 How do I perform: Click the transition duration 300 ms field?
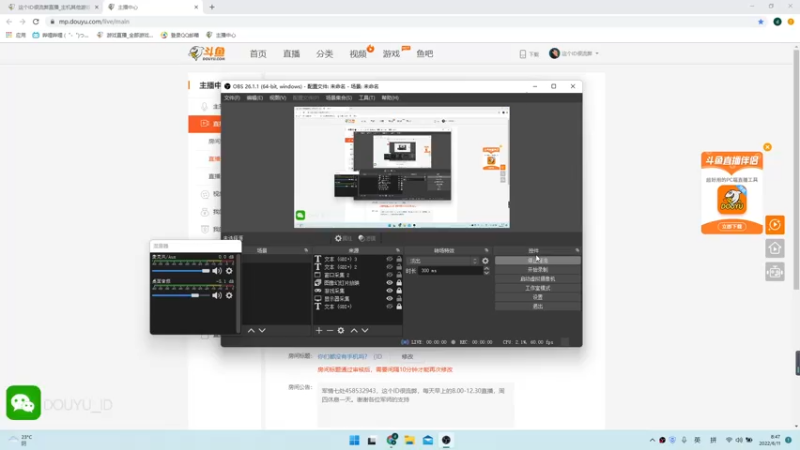pos(450,271)
